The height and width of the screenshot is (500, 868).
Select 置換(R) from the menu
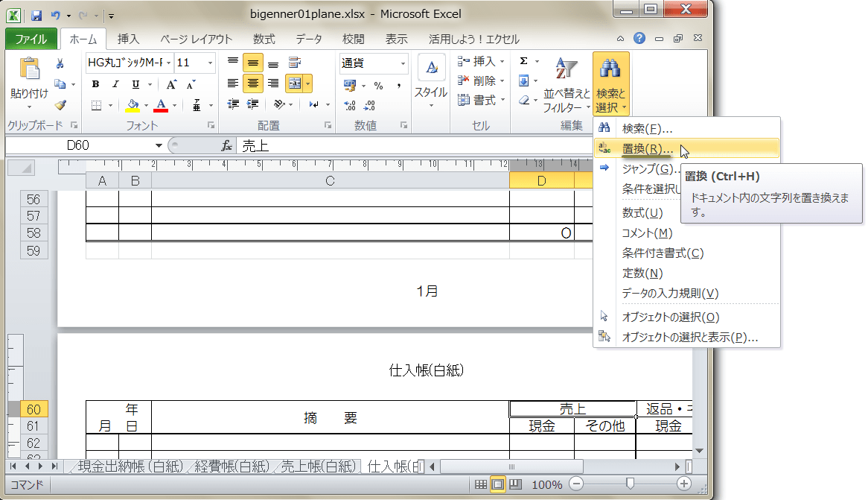point(686,148)
